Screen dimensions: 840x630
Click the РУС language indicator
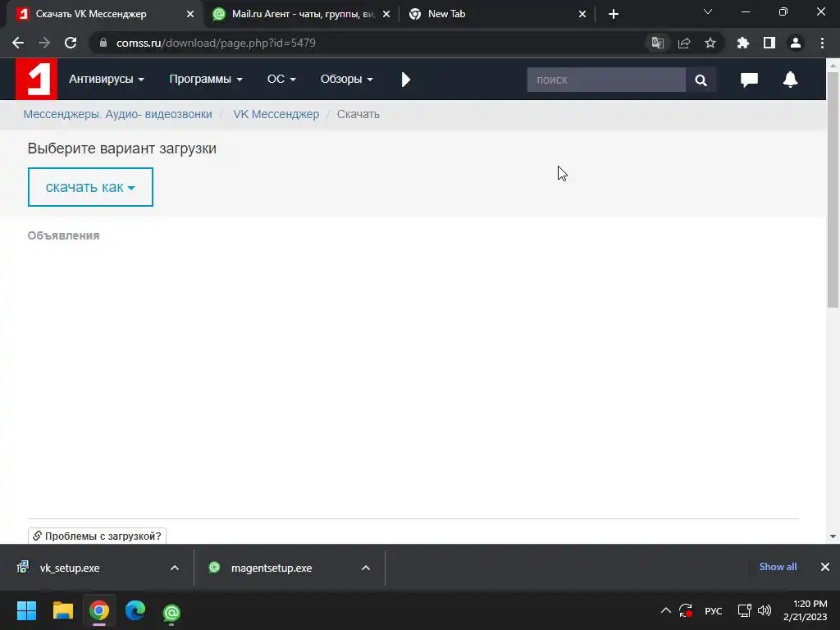tap(713, 610)
